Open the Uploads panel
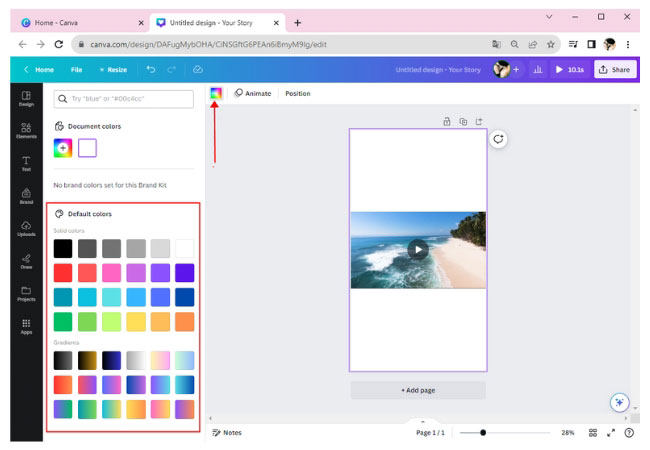 click(26, 227)
